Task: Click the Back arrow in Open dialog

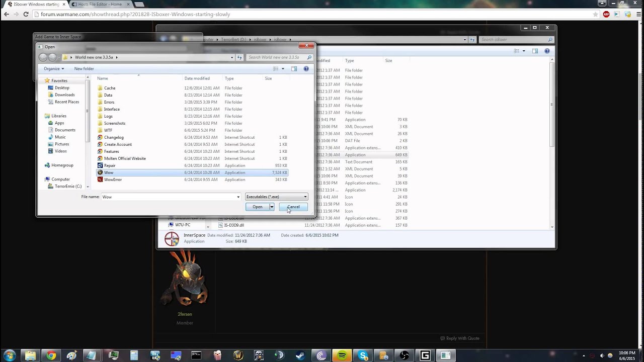Action: (43, 57)
